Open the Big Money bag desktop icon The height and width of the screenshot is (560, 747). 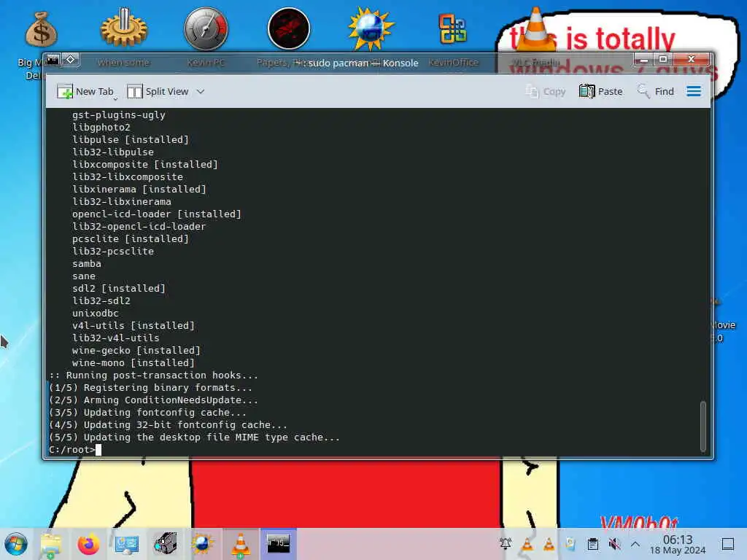(x=41, y=29)
